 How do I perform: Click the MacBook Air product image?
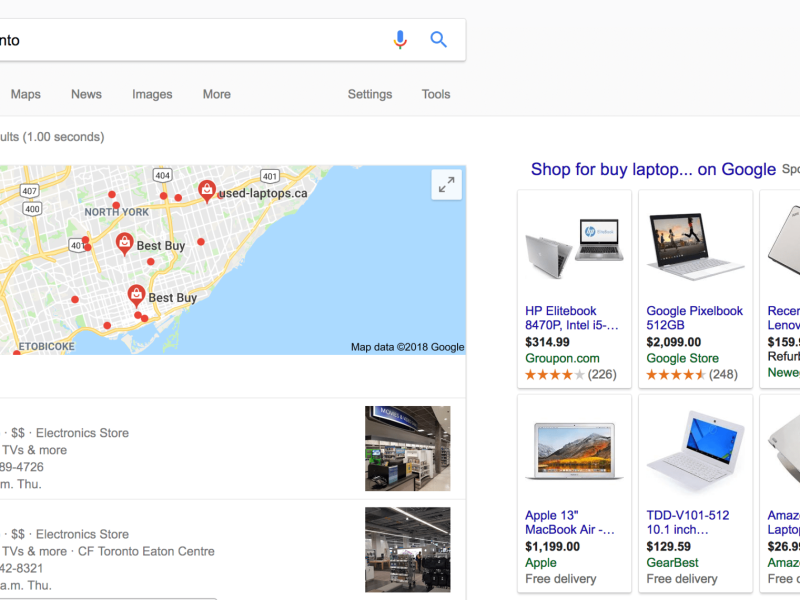[x=574, y=451]
